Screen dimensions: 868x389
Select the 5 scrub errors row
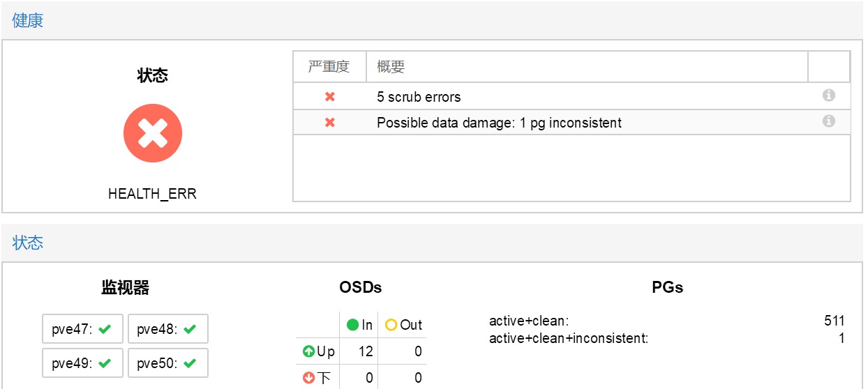coord(571,96)
